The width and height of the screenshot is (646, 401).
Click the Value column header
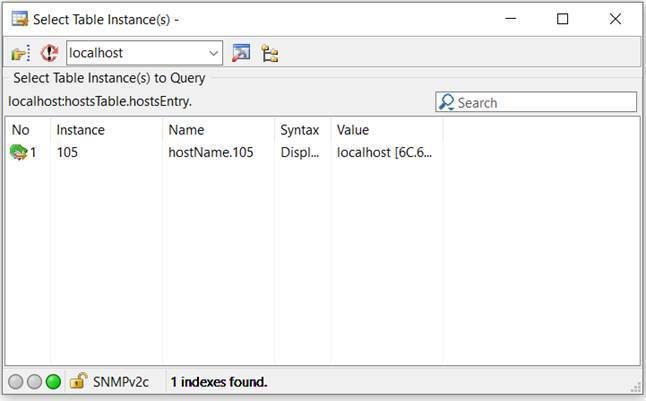353,130
